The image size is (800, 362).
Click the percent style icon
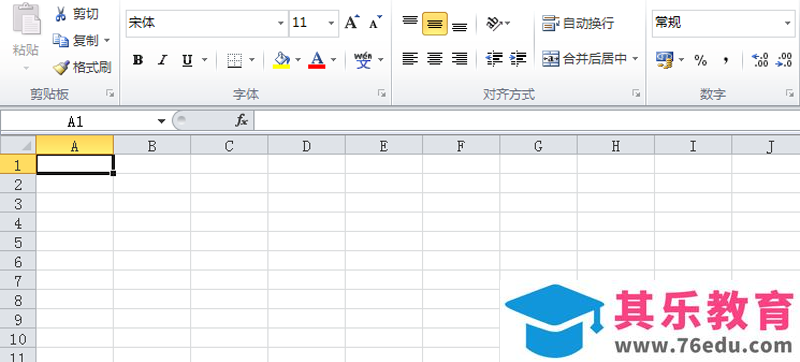[x=701, y=61]
